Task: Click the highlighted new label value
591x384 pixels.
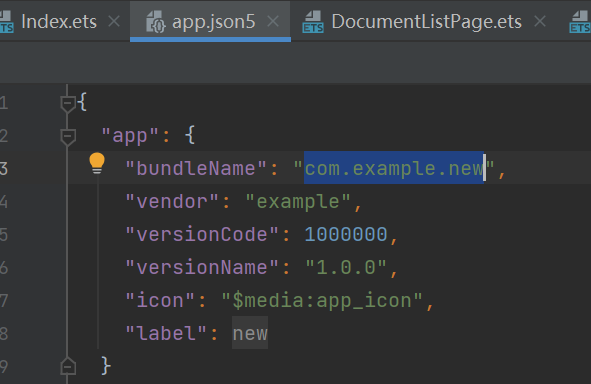Action: pyautogui.click(x=250, y=334)
